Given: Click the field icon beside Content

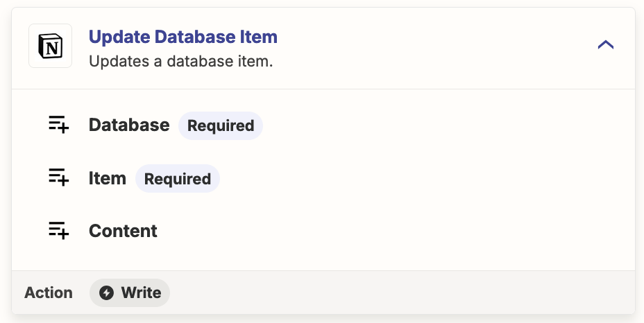Looking at the screenshot, I should (59, 230).
